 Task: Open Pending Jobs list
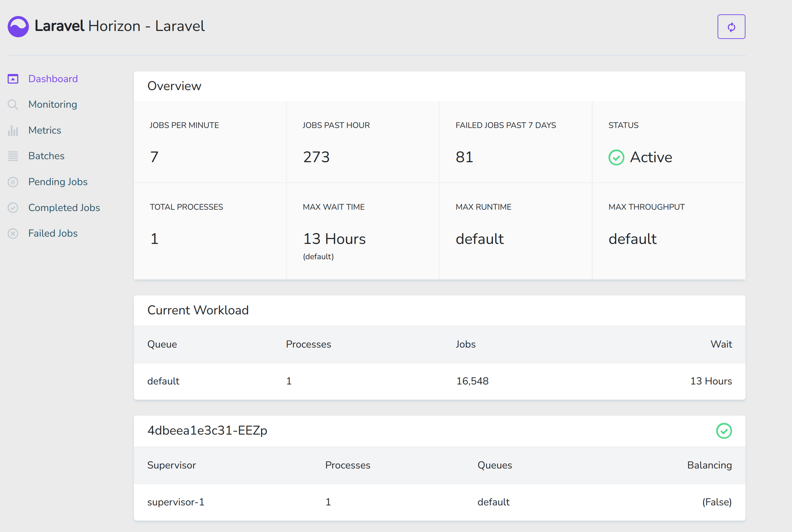(x=58, y=182)
